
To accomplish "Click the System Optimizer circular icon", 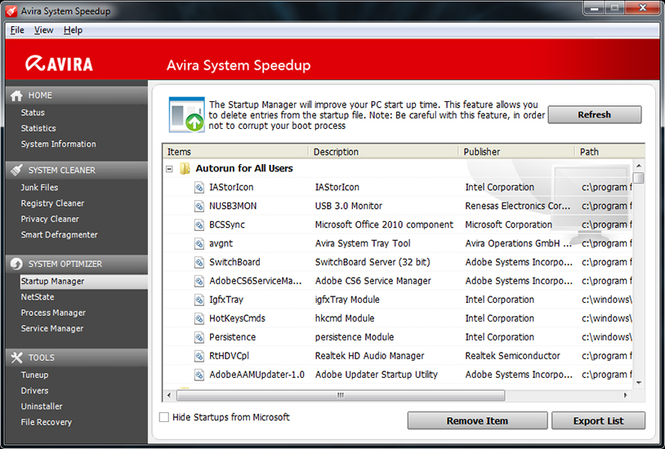I will point(17,264).
